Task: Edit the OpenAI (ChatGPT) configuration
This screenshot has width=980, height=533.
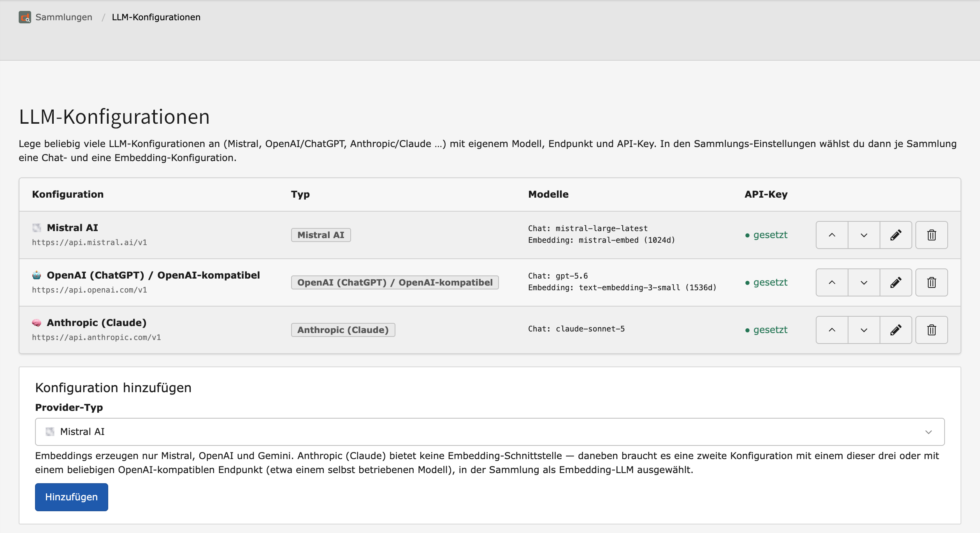Action: coord(896,282)
